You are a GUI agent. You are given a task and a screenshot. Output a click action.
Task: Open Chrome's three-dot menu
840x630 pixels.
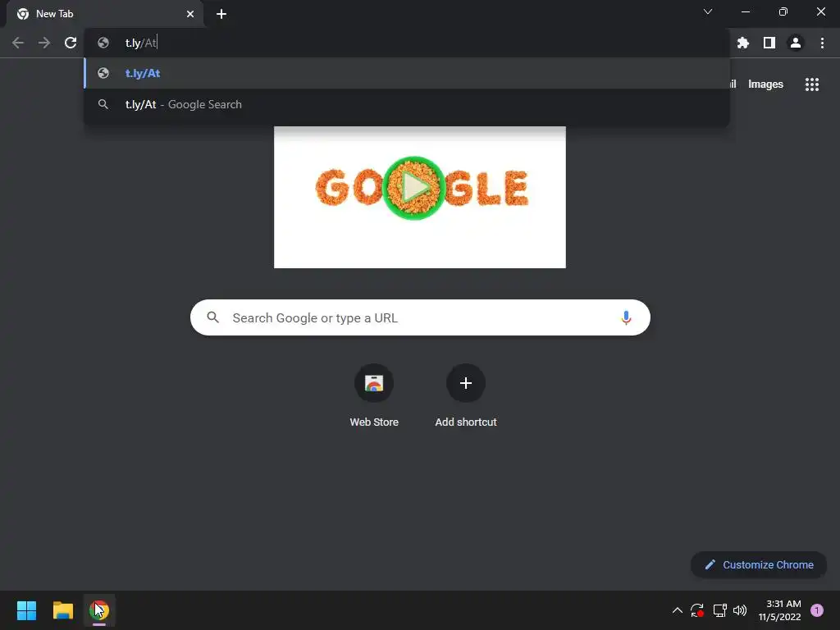(822, 43)
